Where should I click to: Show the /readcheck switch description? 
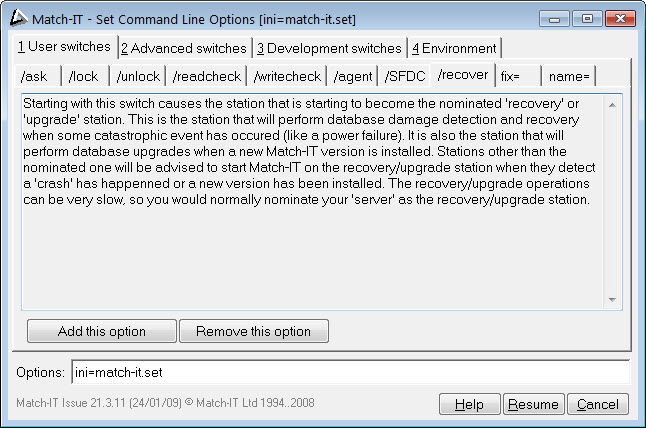206,76
